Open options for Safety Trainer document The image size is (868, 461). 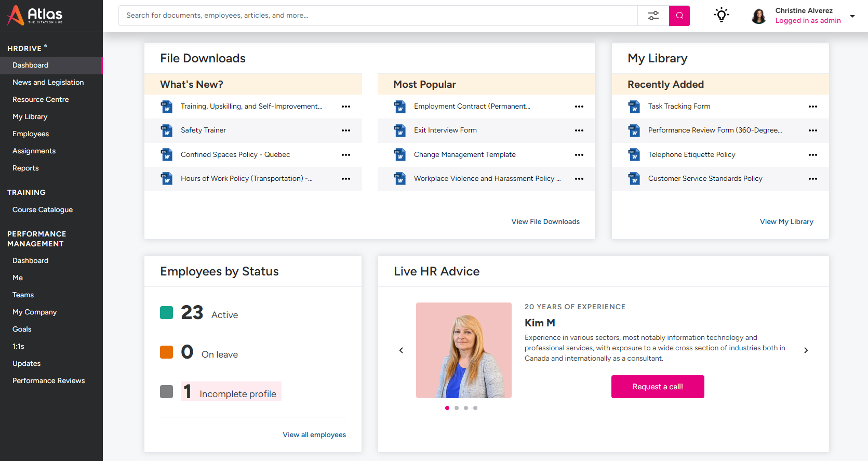346,130
